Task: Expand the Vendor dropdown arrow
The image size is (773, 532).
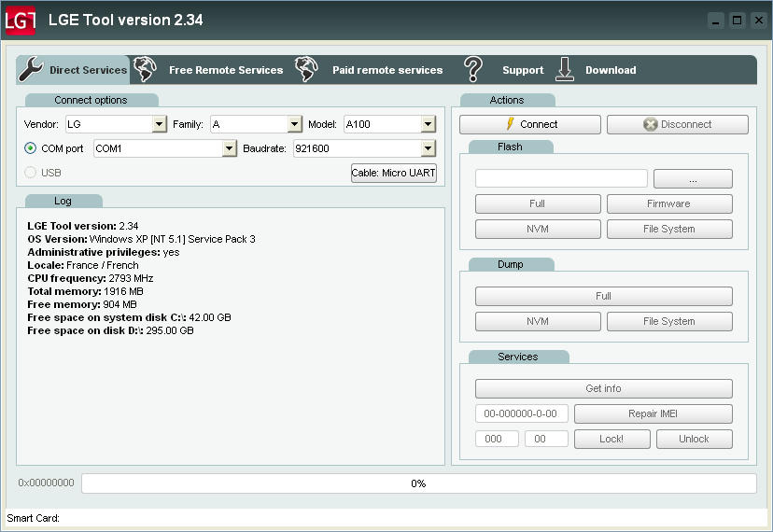Action: pyautogui.click(x=160, y=124)
